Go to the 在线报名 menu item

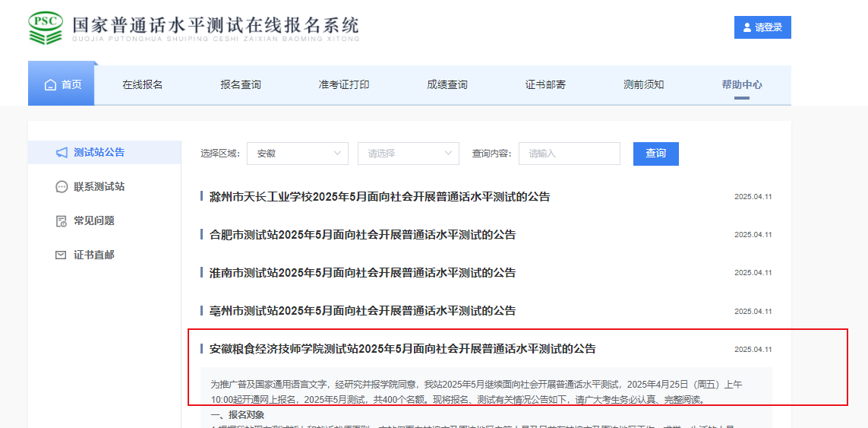(x=142, y=85)
